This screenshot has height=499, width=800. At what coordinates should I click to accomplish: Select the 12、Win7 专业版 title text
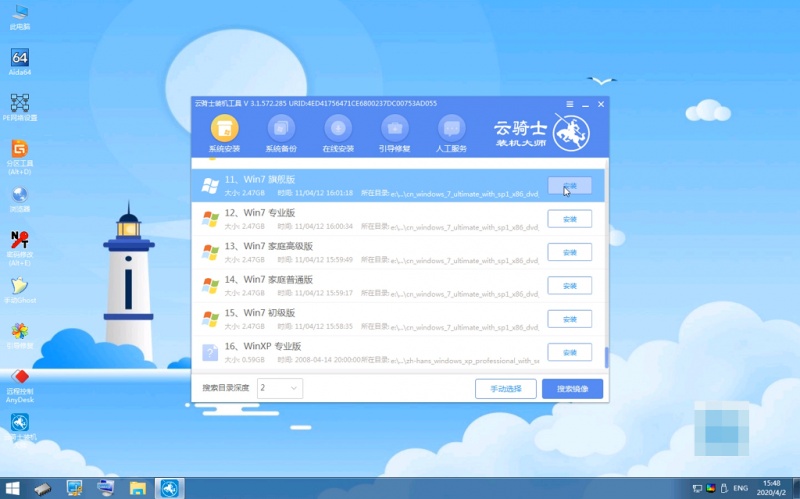tap(260, 213)
